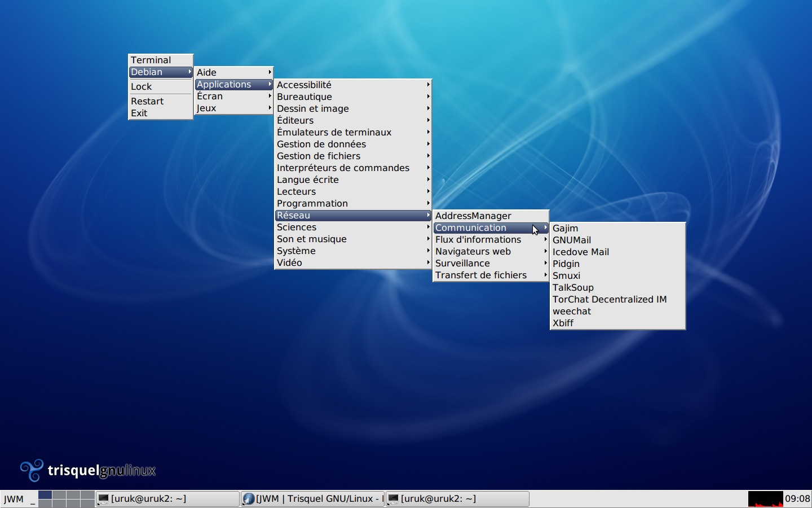Click the browser icon in taskbar

[249, 499]
